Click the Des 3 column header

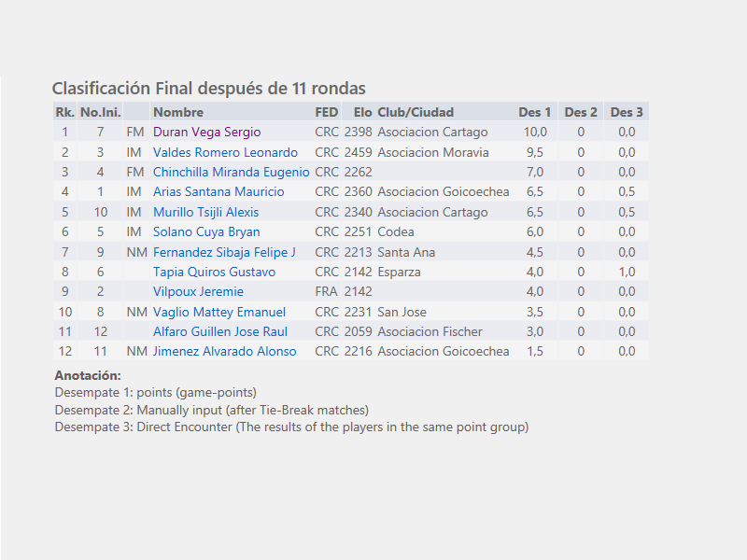627,112
